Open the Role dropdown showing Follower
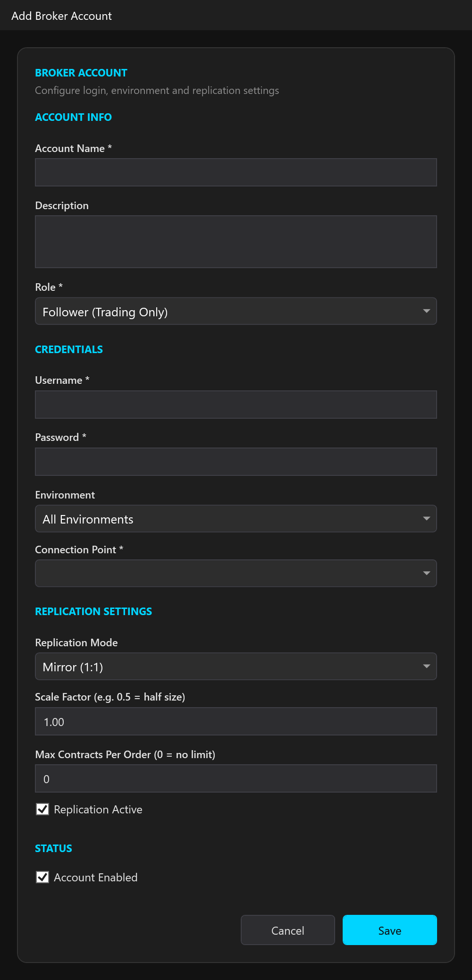The image size is (472, 980). [236, 311]
